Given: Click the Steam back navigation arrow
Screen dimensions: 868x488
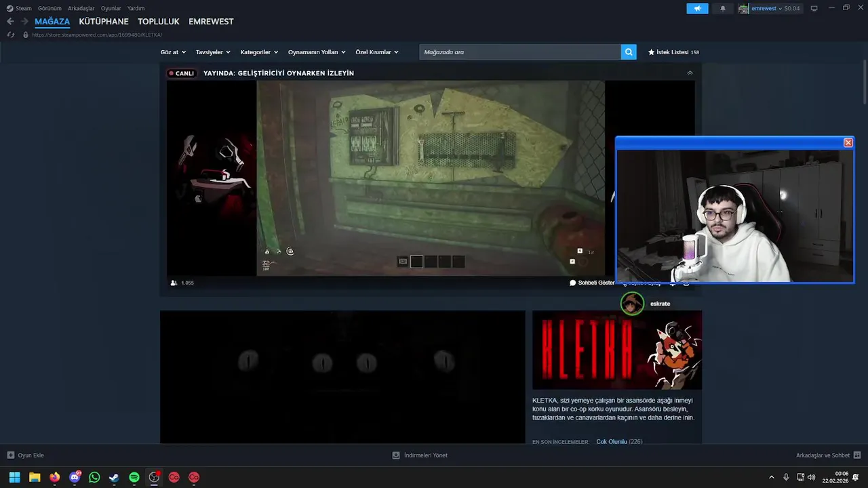Looking at the screenshot, I should (10, 22).
